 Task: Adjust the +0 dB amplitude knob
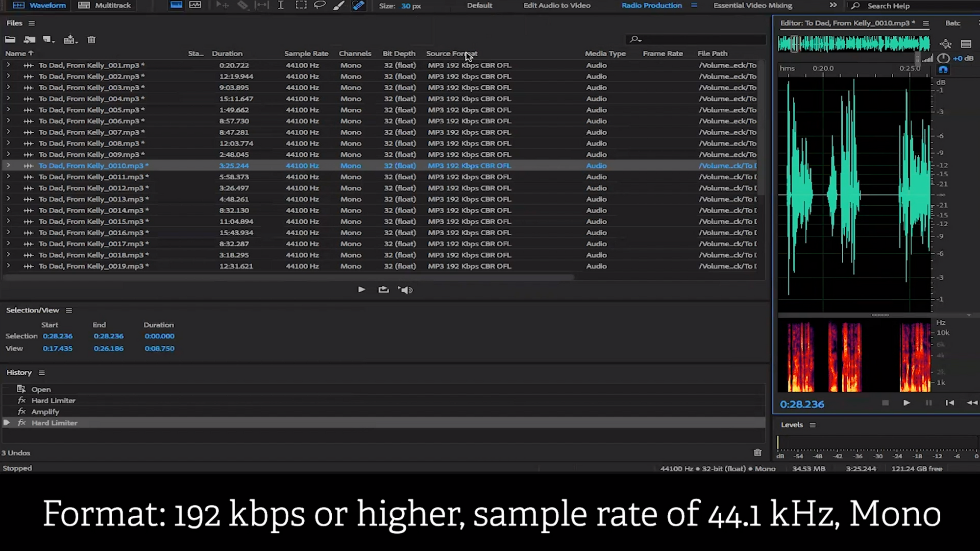943,58
